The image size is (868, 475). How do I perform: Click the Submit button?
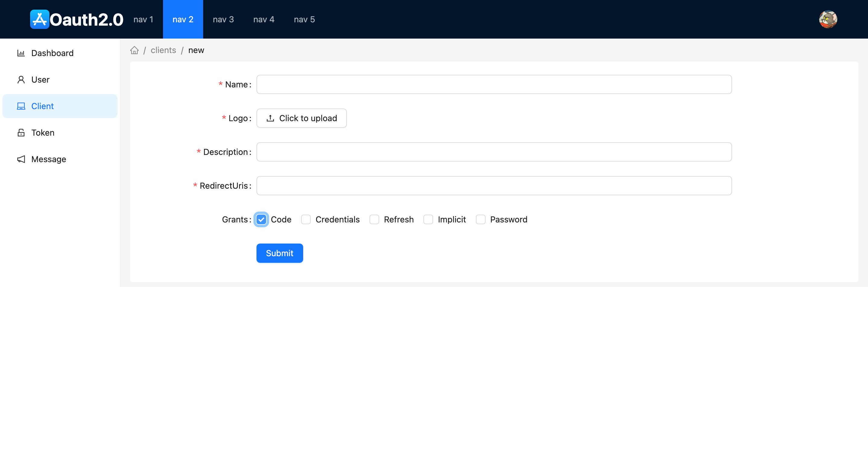[280, 253]
